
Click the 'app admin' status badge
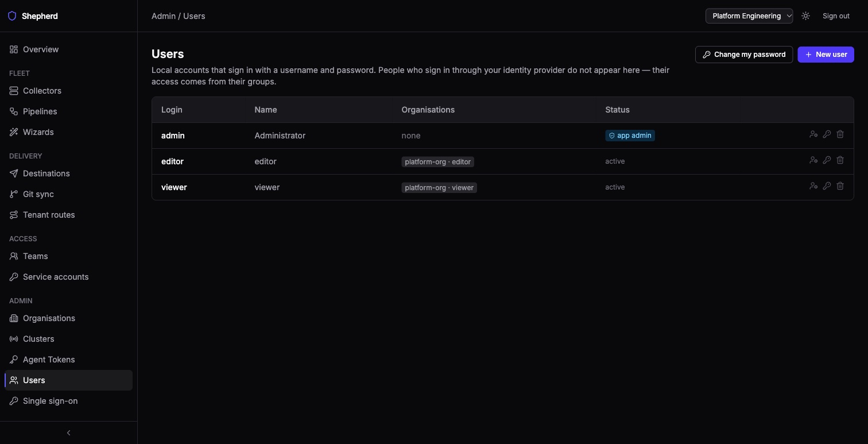pos(630,136)
